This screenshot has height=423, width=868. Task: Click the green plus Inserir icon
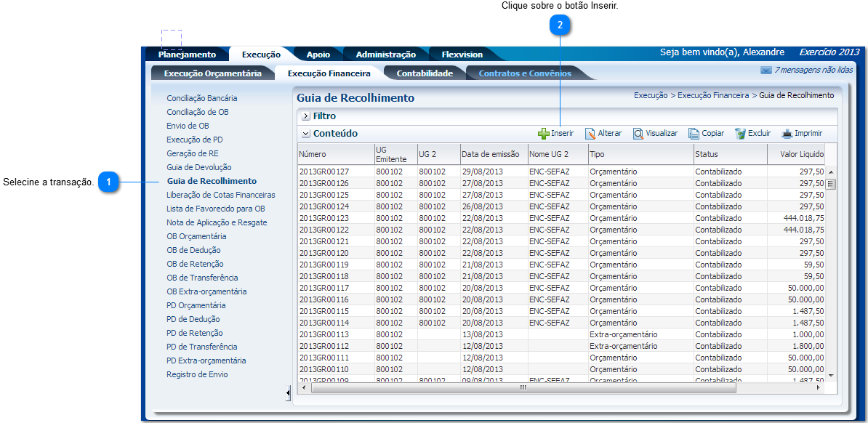(543, 134)
